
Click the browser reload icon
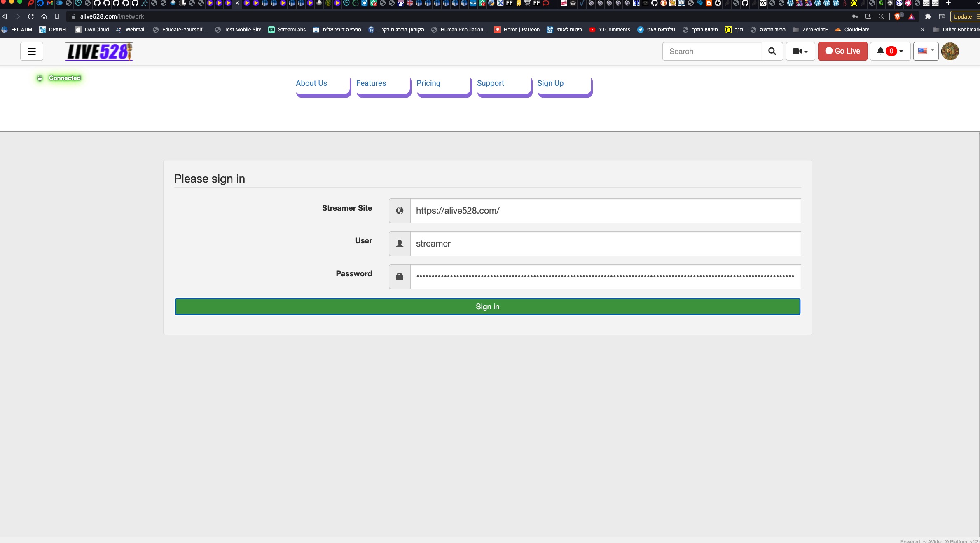(x=31, y=16)
